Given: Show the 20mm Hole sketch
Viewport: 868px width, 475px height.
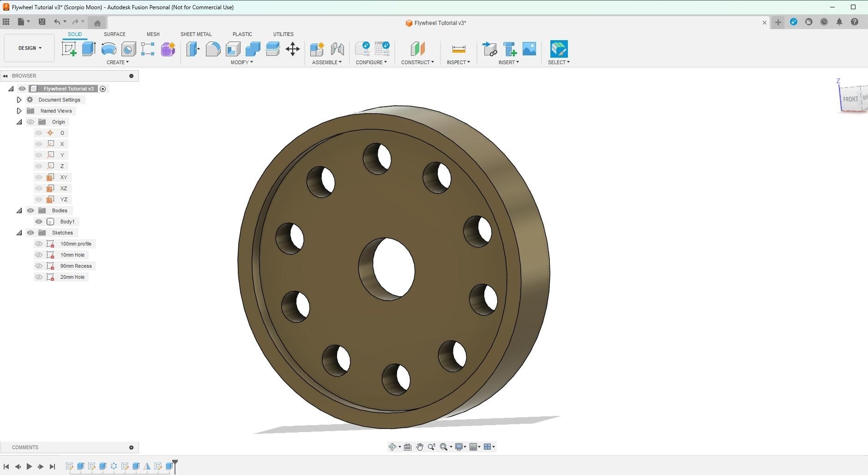Looking at the screenshot, I should tap(39, 277).
